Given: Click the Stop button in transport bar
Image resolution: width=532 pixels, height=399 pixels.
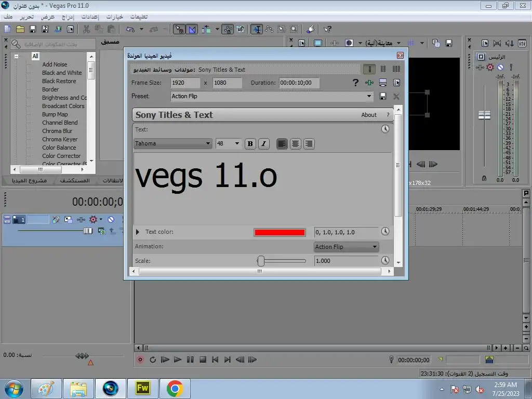Looking at the screenshot, I should [203, 360].
